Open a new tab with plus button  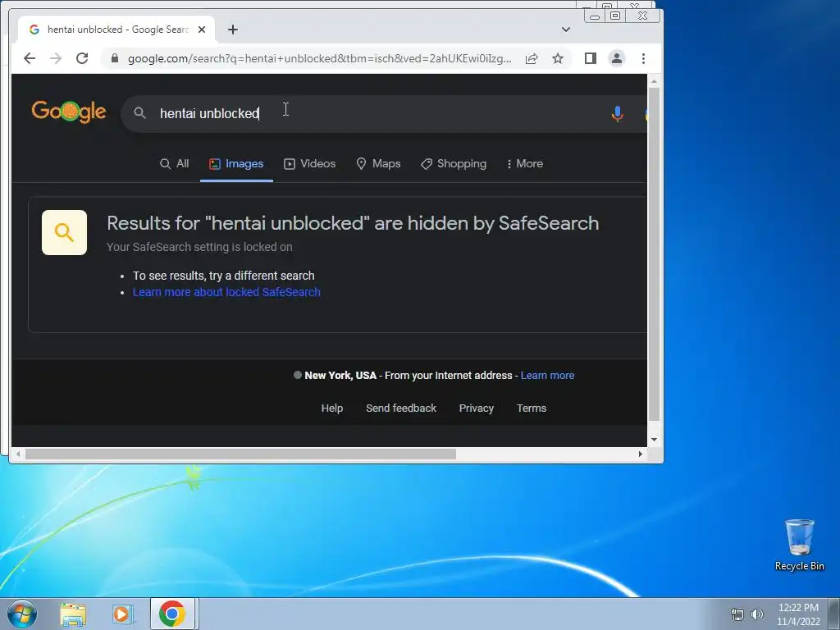[x=232, y=30]
